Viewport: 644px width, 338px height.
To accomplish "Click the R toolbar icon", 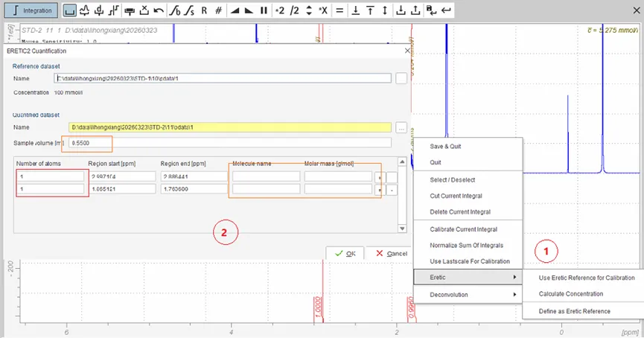I will tap(204, 10).
